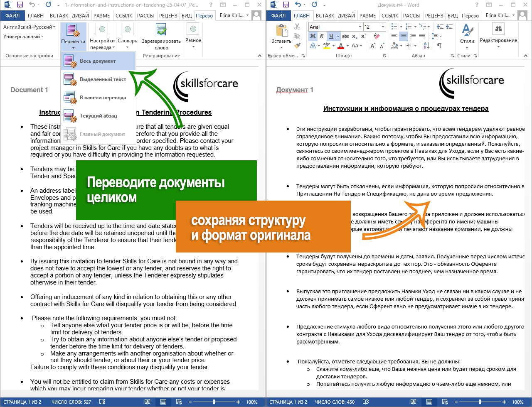The width and height of the screenshot is (532, 407).
Task: Choose 'Выделенный текст' translate option
Action: pos(98,79)
